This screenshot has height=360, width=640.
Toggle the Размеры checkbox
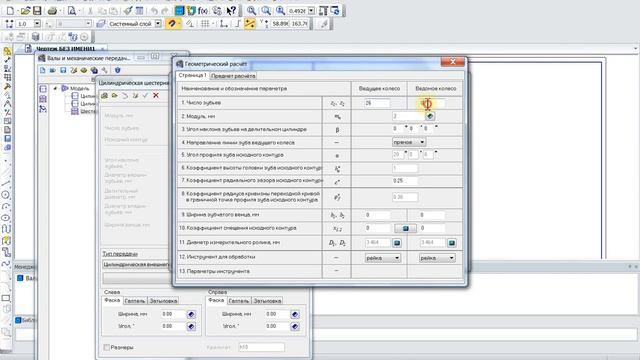click(107, 347)
